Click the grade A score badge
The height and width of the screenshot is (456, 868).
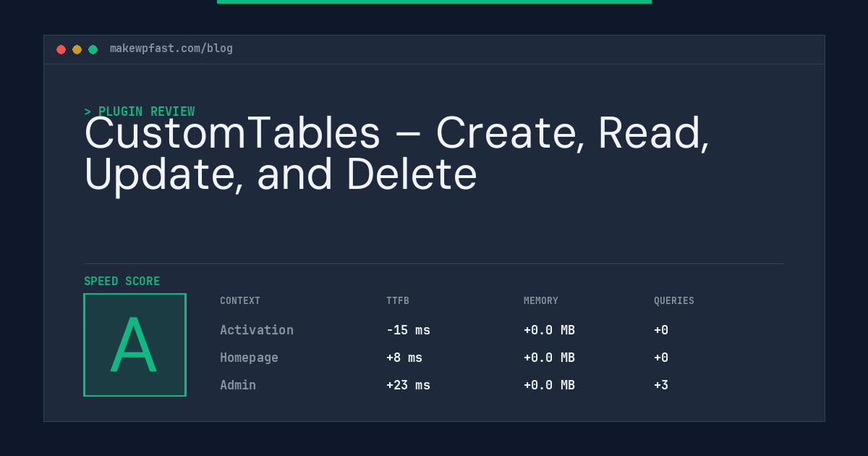click(x=135, y=345)
